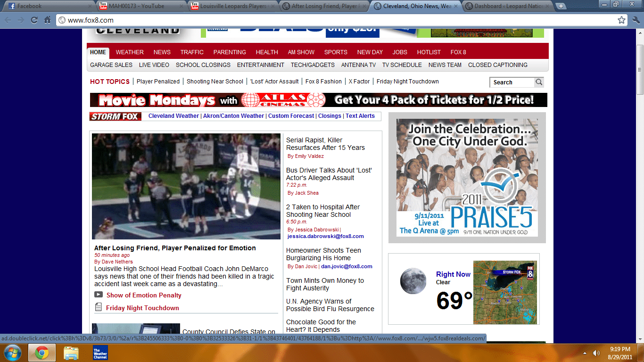Show hidden system tray icons arrow
The image size is (644, 362).
coord(585,353)
